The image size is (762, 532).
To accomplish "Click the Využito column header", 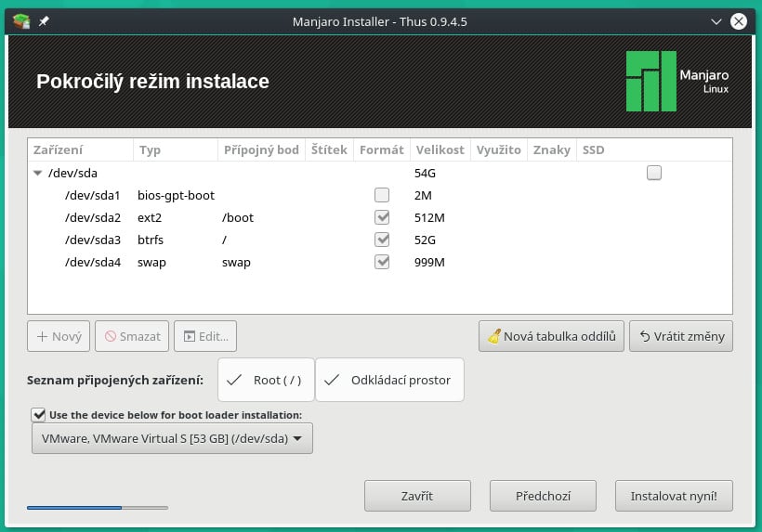I will click(499, 150).
